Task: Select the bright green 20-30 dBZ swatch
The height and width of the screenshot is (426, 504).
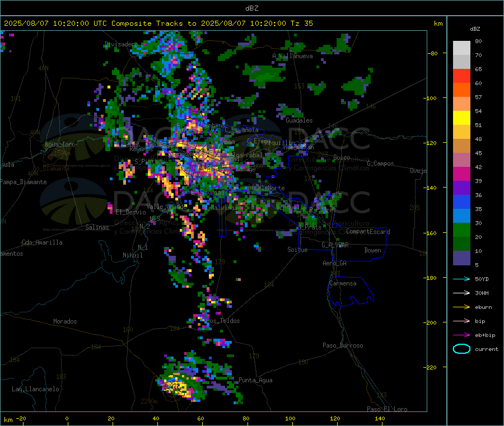Action: pos(461,230)
